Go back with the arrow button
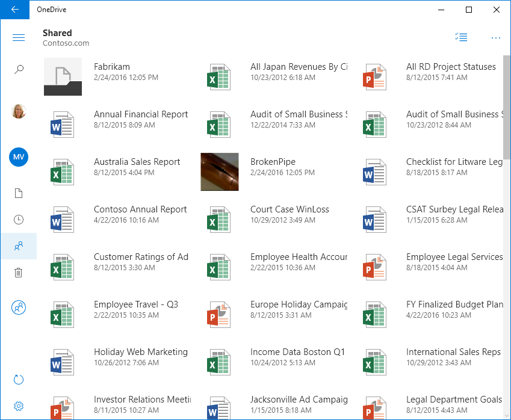511x420 pixels. (x=14, y=10)
